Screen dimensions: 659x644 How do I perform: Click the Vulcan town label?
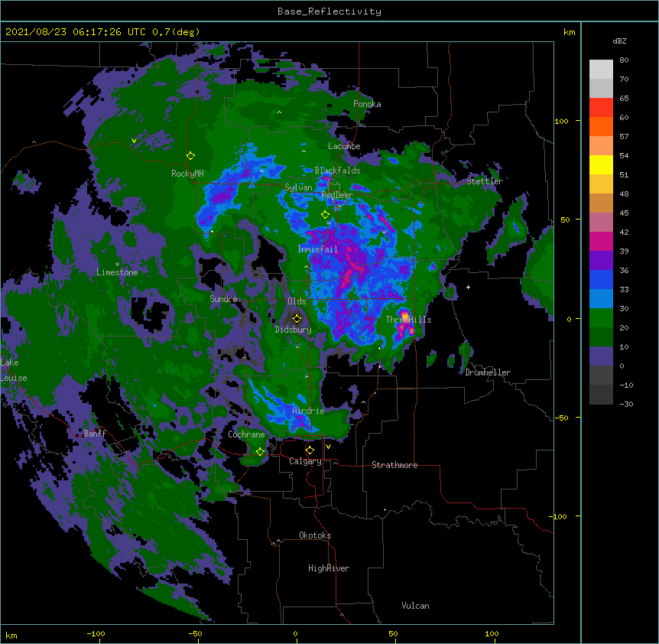coord(415,606)
